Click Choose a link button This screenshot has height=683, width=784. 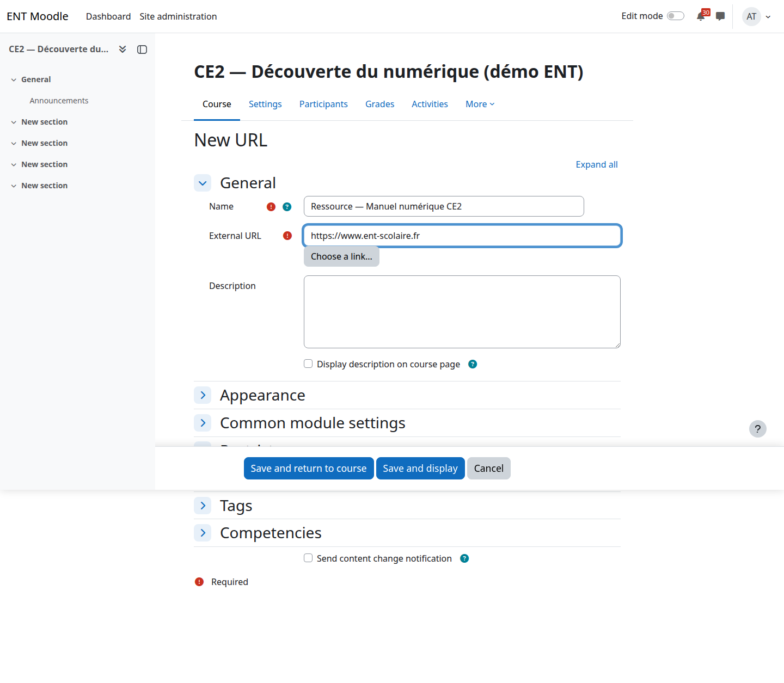pos(341,256)
